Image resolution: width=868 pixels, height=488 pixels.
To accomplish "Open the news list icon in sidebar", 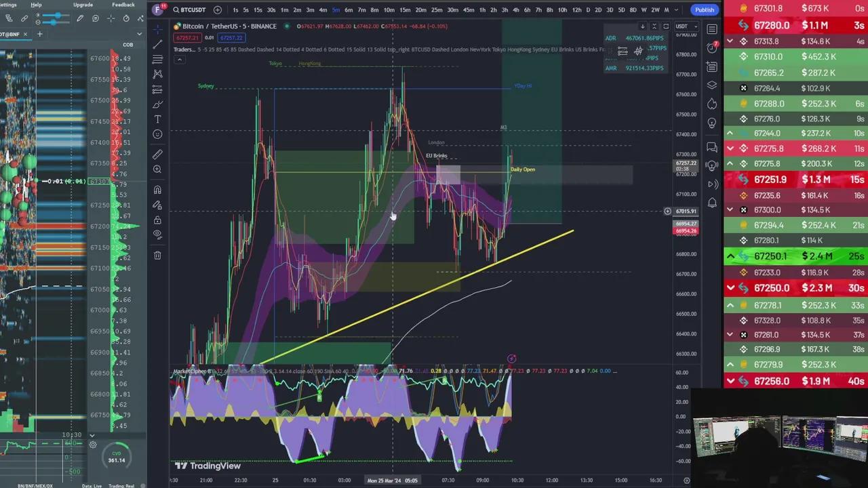I will coord(712,66).
